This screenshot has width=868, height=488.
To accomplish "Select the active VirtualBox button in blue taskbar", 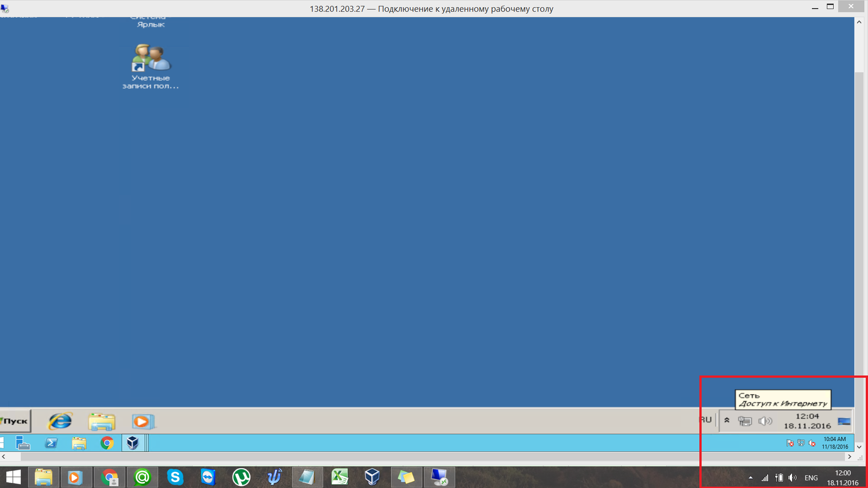I will pyautogui.click(x=133, y=443).
